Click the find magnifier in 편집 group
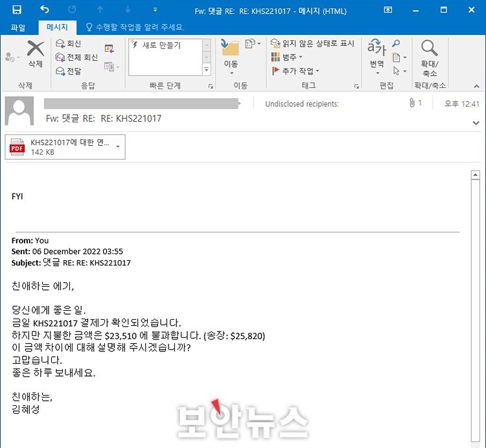The image size is (486, 448). coord(396,43)
